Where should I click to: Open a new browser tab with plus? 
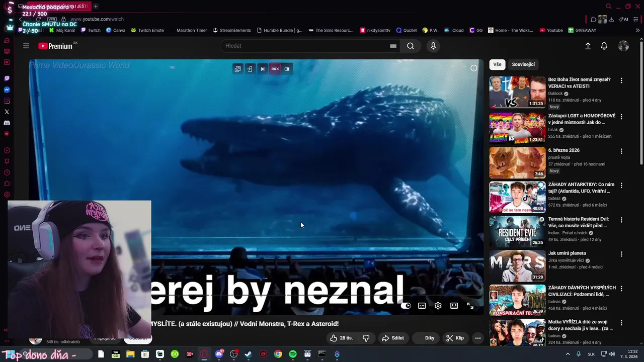click(96, 6)
